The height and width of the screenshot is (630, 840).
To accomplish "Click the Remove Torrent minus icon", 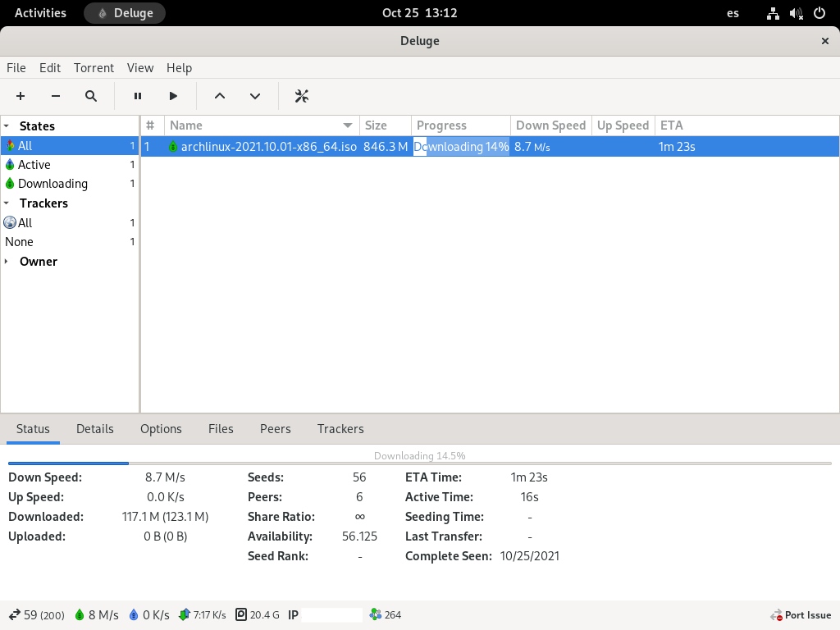I will tap(56, 96).
